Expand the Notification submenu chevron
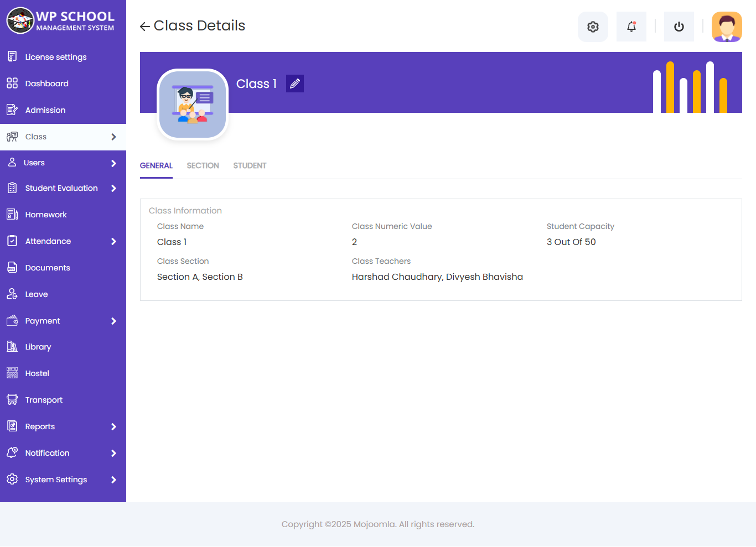The image size is (756, 547). pyautogui.click(x=113, y=453)
